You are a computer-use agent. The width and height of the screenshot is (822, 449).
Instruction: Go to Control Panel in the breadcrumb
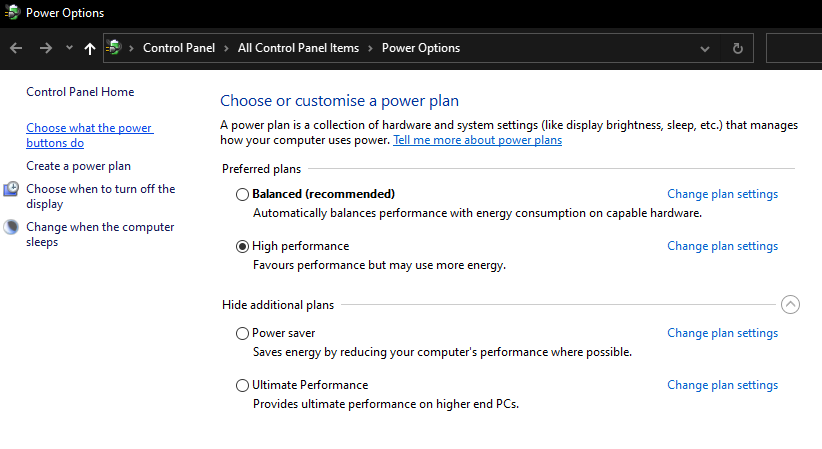179,48
